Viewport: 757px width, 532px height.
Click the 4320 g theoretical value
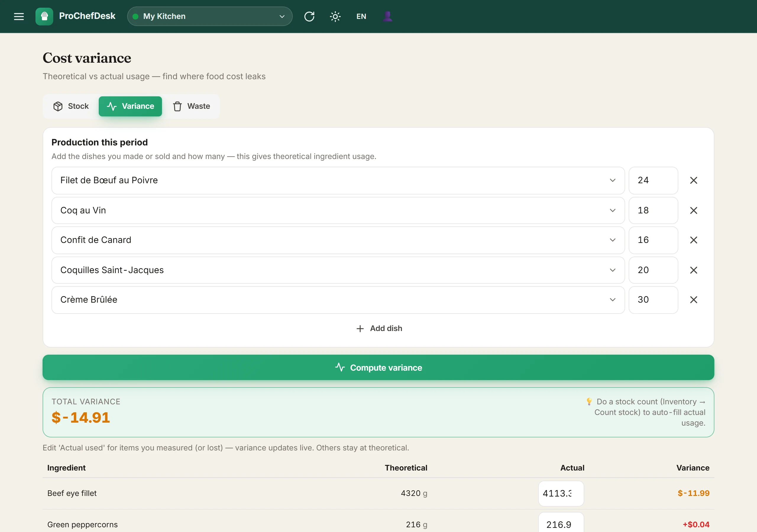click(414, 493)
